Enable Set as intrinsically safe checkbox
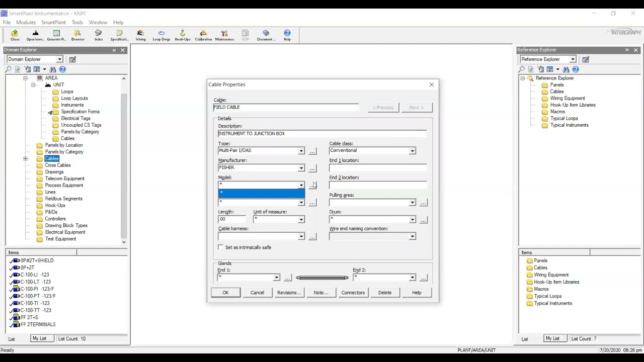Screen dimensions: 644x362 point(220,247)
